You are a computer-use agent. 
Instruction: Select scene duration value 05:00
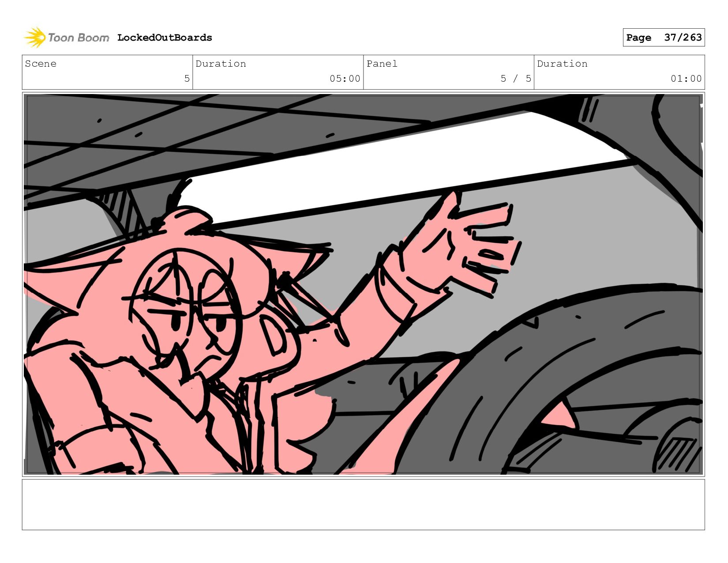point(345,79)
